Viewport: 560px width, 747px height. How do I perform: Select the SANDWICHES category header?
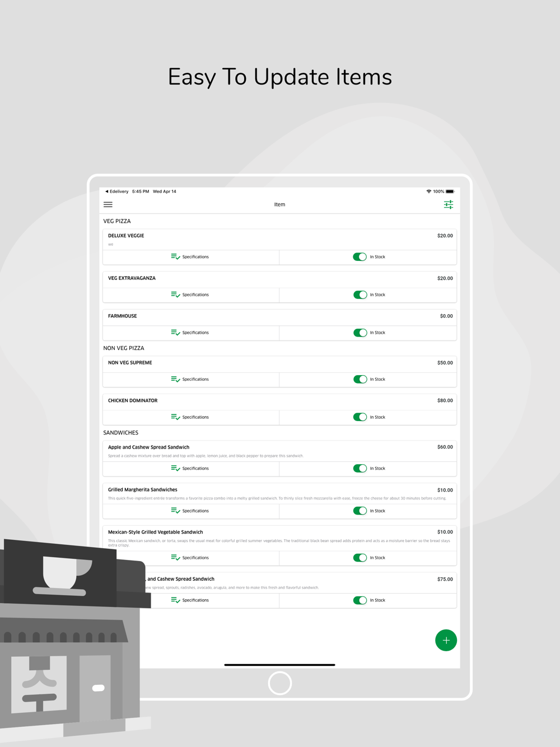121,433
